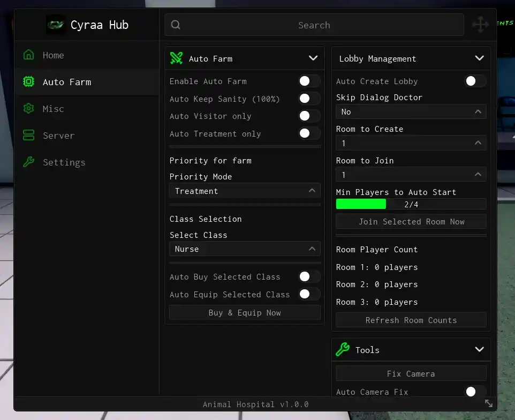This screenshot has width=515, height=420.
Task: Click the move arrows icon beside search
Action: click(480, 25)
